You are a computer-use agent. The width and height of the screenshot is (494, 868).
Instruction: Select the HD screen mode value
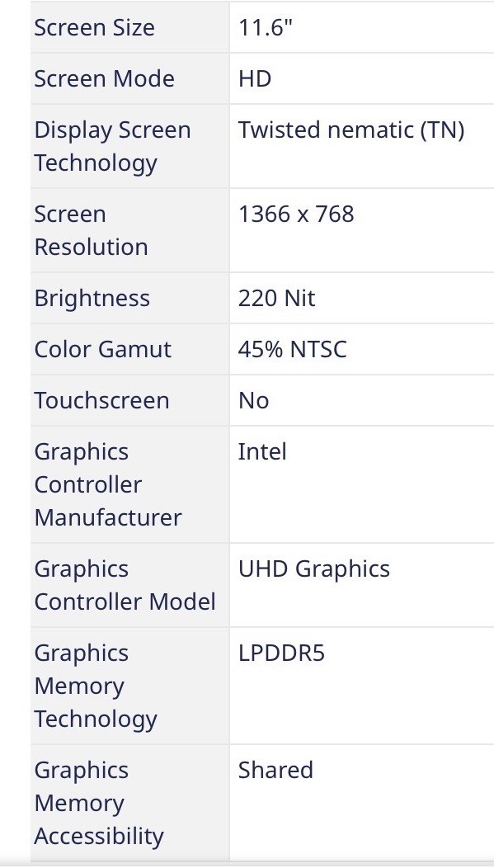point(255,78)
